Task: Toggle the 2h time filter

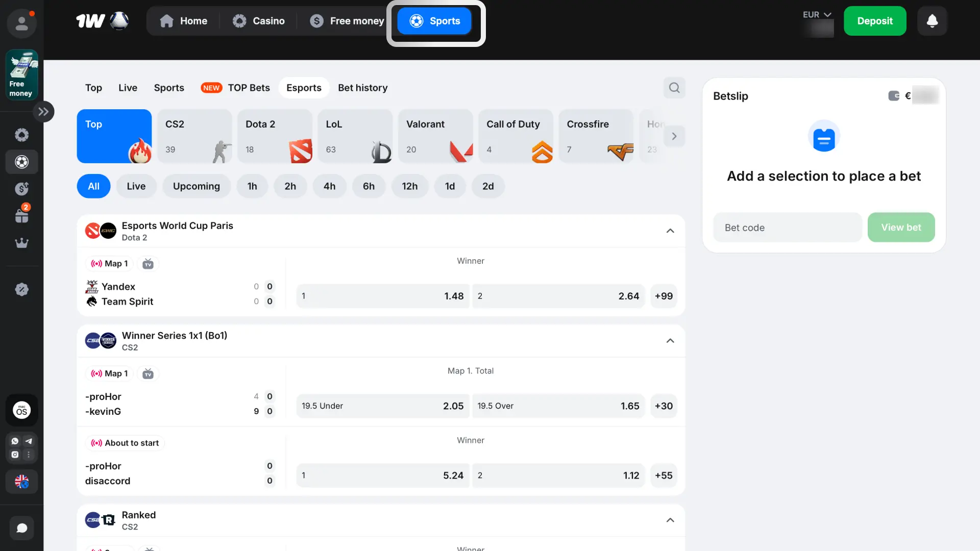Action: point(290,186)
